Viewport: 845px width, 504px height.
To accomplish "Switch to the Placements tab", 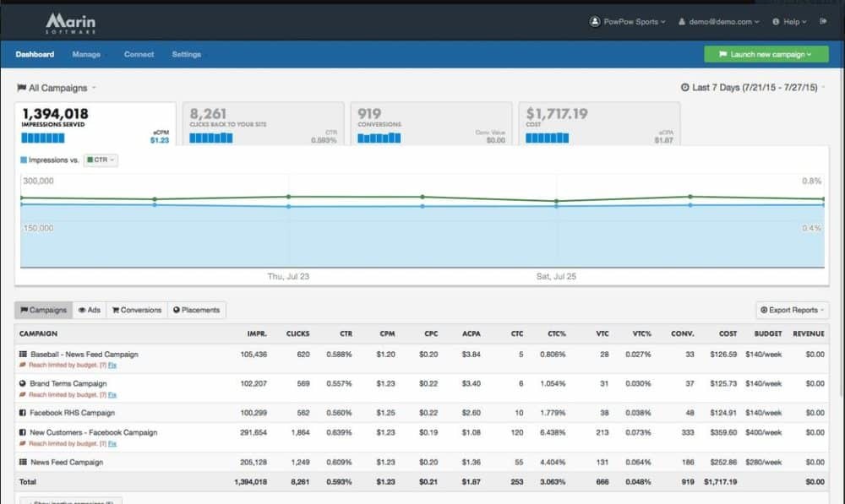I will [x=197, y=310].
